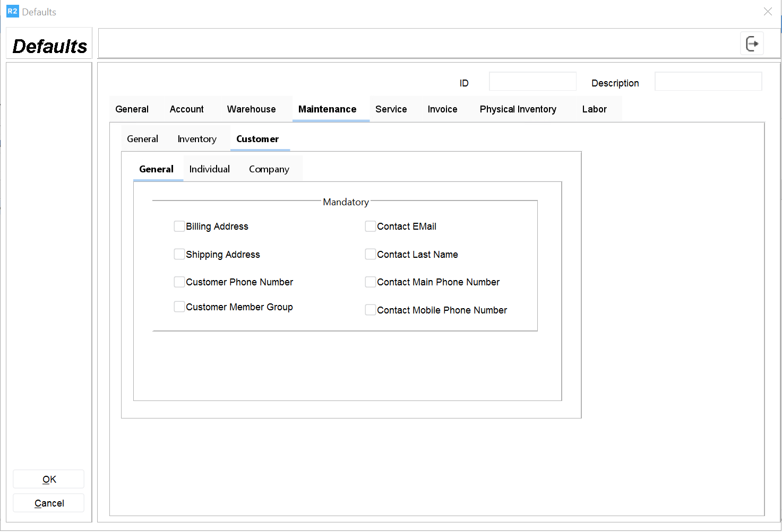Click the exit door icon
The width and height of the screenshot is (782, 532).
(752, 43)
